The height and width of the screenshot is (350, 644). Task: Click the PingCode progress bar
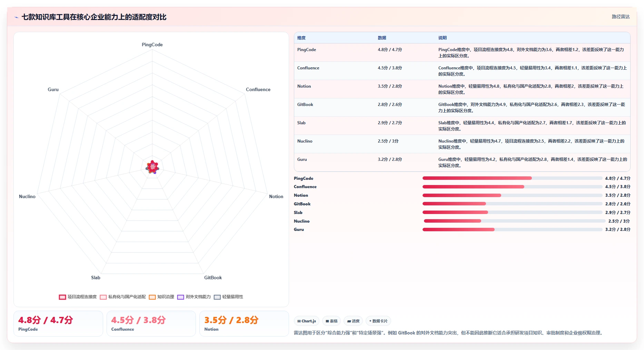pos(512,178)
